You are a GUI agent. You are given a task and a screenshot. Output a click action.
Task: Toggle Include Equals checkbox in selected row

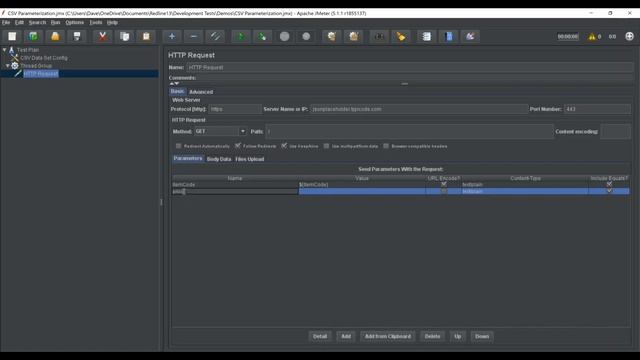[x=609, y=191]
